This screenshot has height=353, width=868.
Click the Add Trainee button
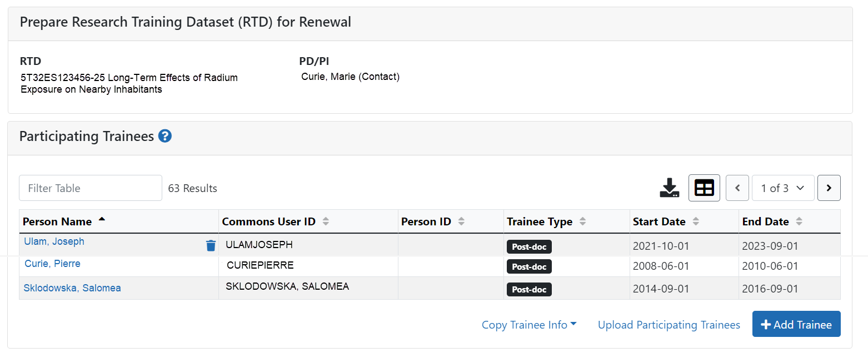point(796,324)
